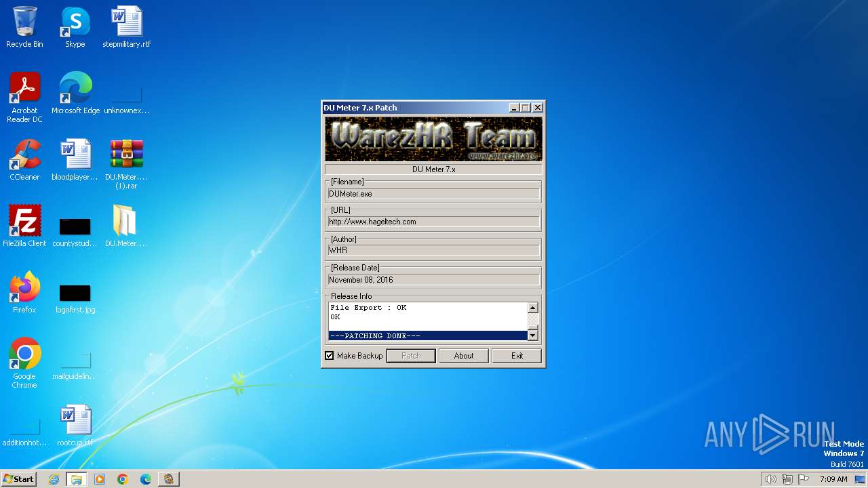Select the logofirst.jpg file icon
Image resolution: width=868 pixels, height=488 pixels.
click(75, 293)
